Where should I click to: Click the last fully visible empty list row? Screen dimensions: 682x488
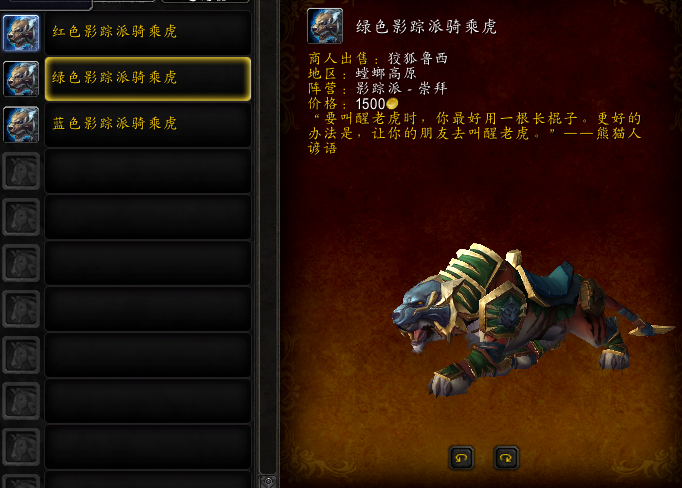148,448
